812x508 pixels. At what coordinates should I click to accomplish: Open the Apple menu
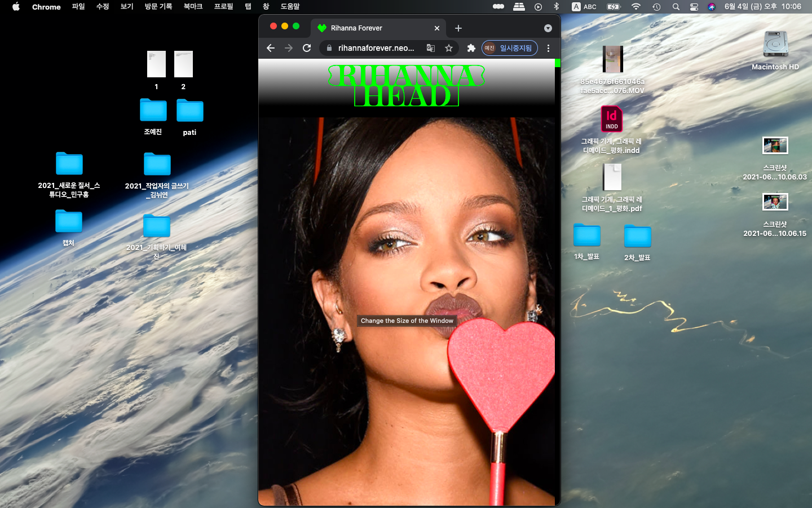[16, 7]
